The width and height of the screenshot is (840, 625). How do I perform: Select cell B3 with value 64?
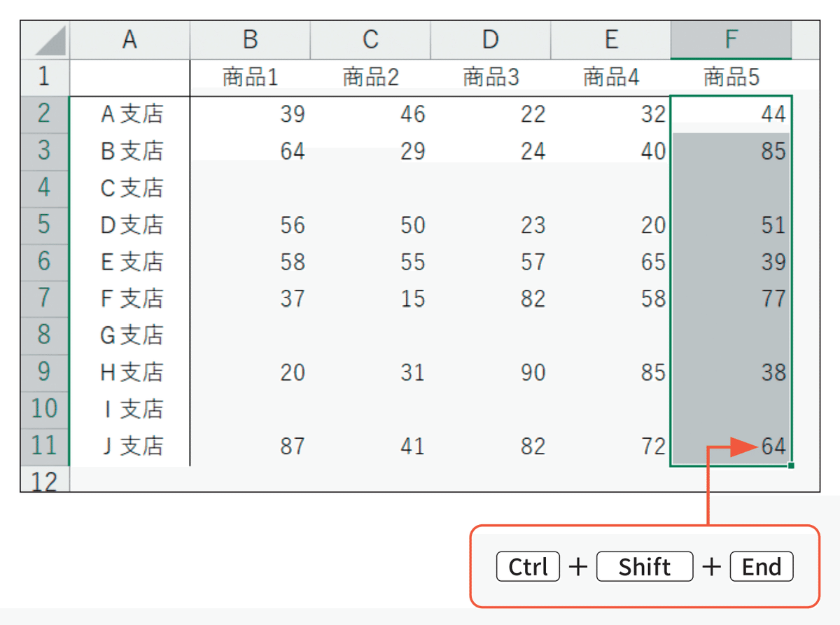click(250, 150)
